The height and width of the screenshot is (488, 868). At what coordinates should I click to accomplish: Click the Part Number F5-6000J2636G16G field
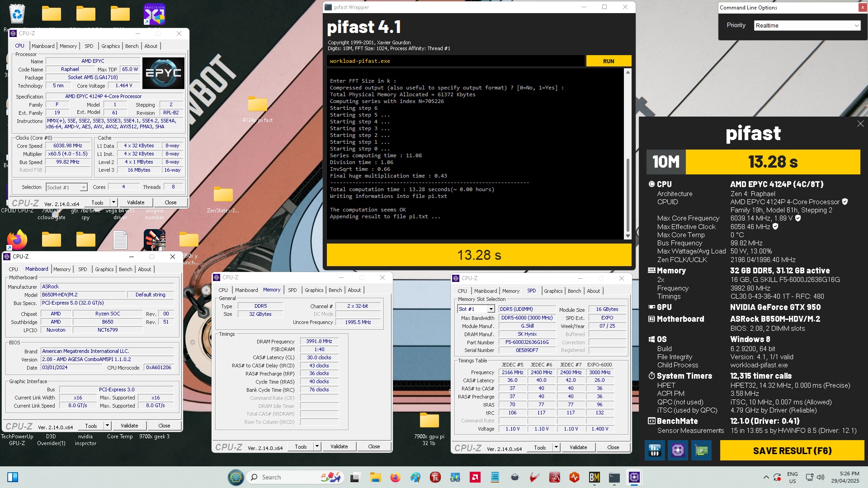pyautogui.click(x=527, y=343)
